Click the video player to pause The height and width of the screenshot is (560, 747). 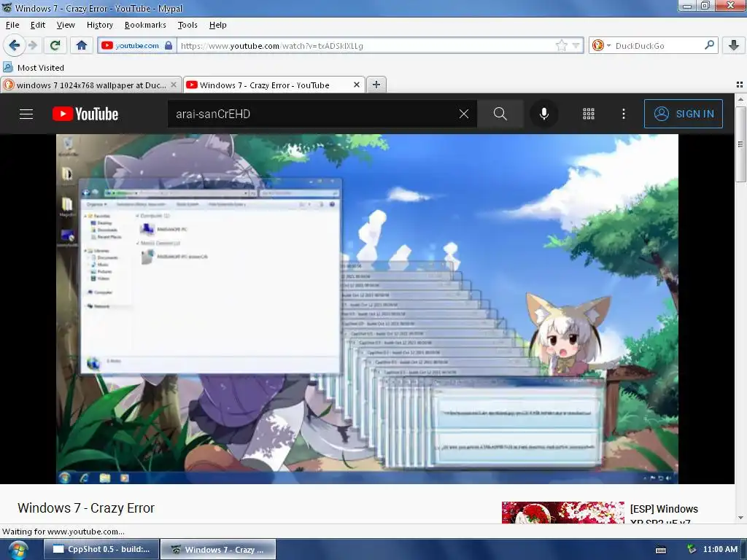(367, 308)
